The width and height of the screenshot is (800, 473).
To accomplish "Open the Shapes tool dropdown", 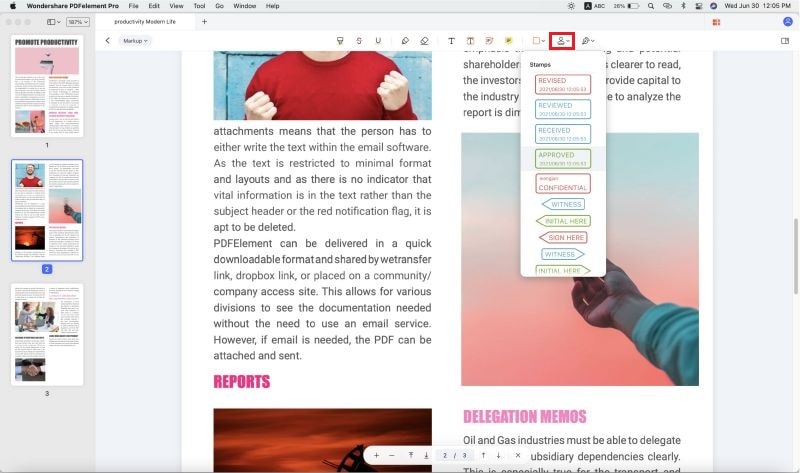I will tap(539, 41).
